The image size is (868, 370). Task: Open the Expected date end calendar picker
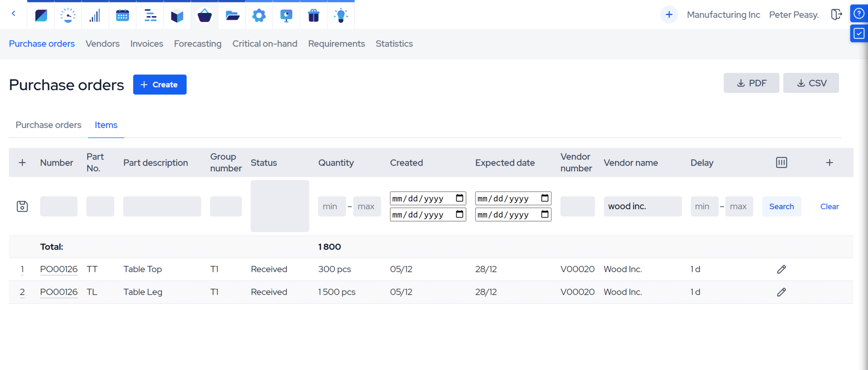[x=545, y=215]
